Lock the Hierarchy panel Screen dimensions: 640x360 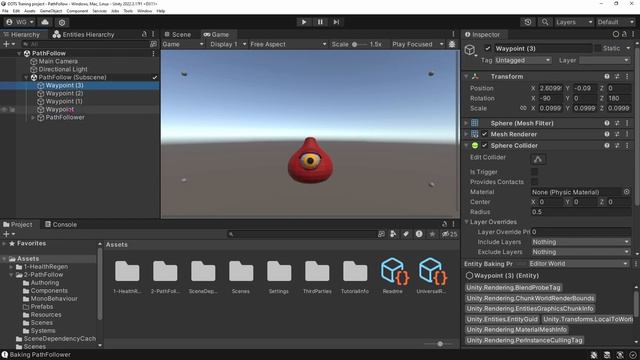coord(144,34)
